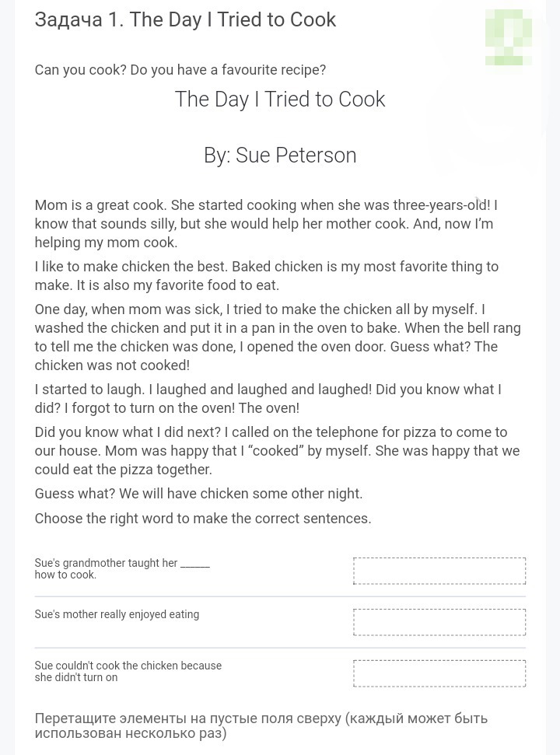
Task: Click the sentence text "Sue couldn't cook the chicken because"
Action: (x=128, y=666)
